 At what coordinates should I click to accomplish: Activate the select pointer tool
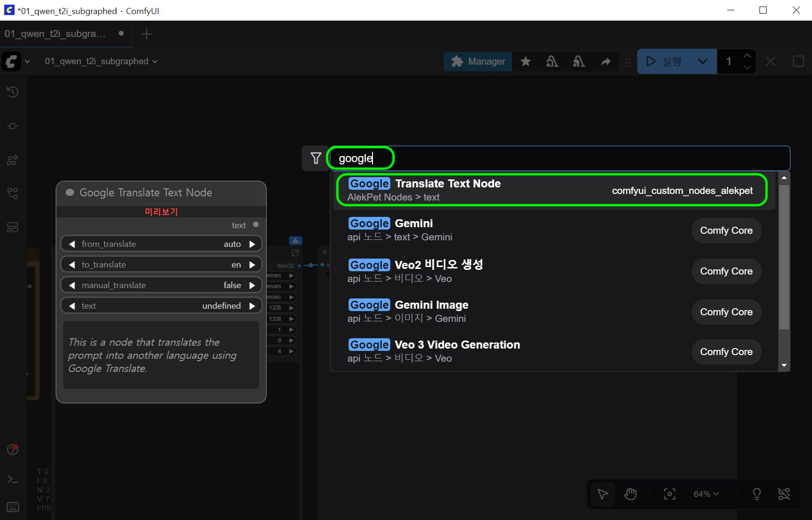[603, 494]
